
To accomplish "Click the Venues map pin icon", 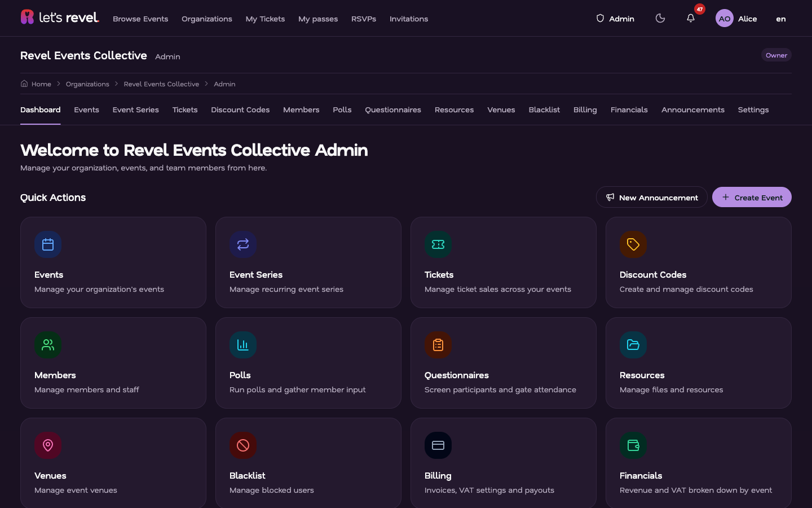I will [48, 445].
